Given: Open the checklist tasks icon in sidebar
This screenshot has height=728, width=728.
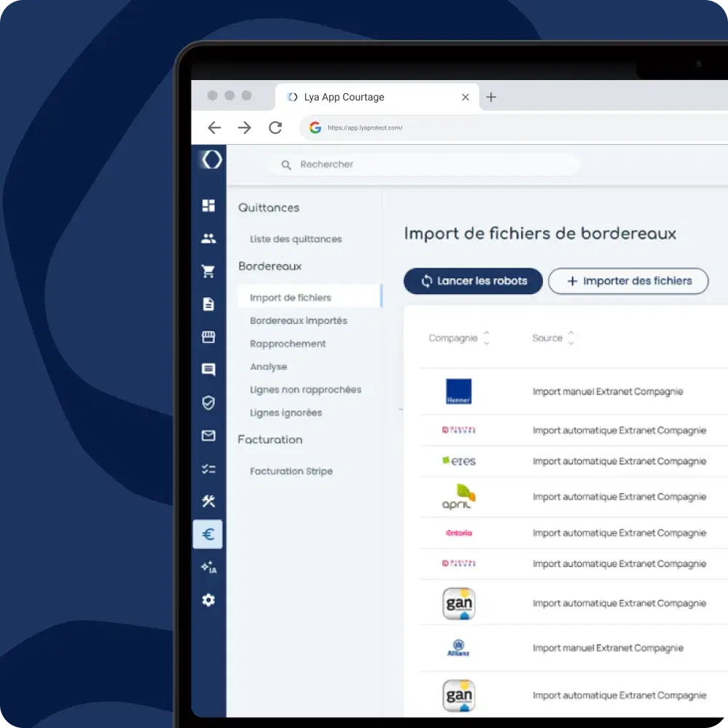Looking at the screenshot, I should [x=208, y=469].
